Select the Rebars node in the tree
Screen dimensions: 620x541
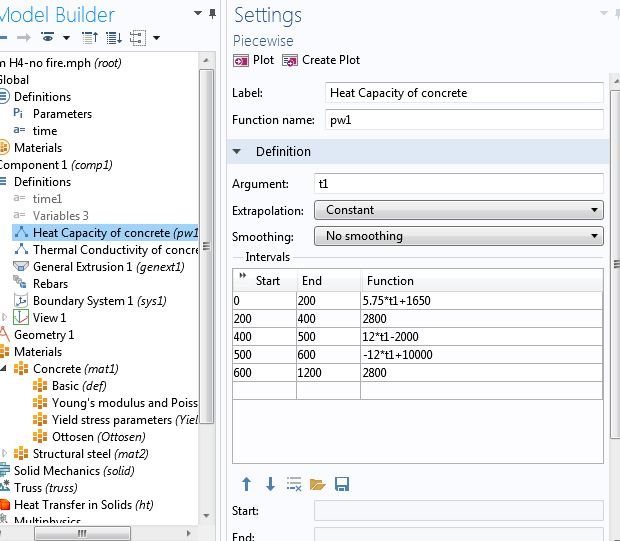click(50, 284)
